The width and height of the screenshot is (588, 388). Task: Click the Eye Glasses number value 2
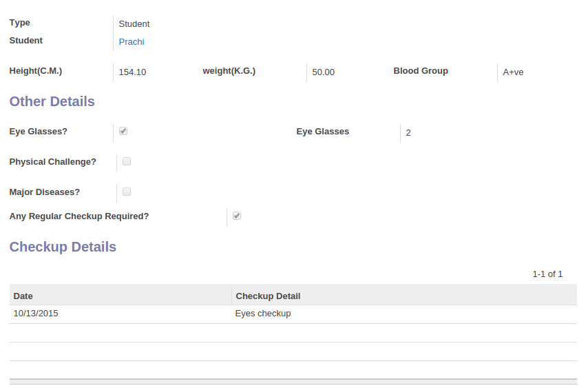408,133
